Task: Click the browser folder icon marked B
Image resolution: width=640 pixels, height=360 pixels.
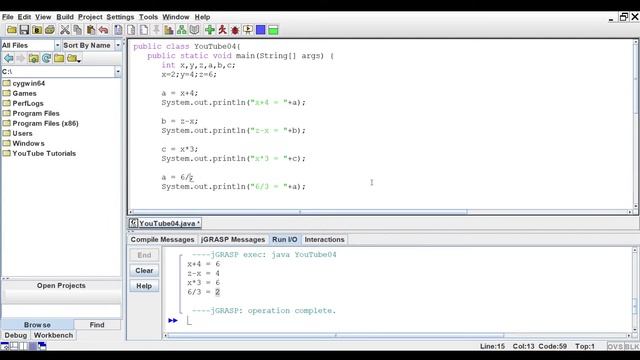Action: tap(37, 30)
